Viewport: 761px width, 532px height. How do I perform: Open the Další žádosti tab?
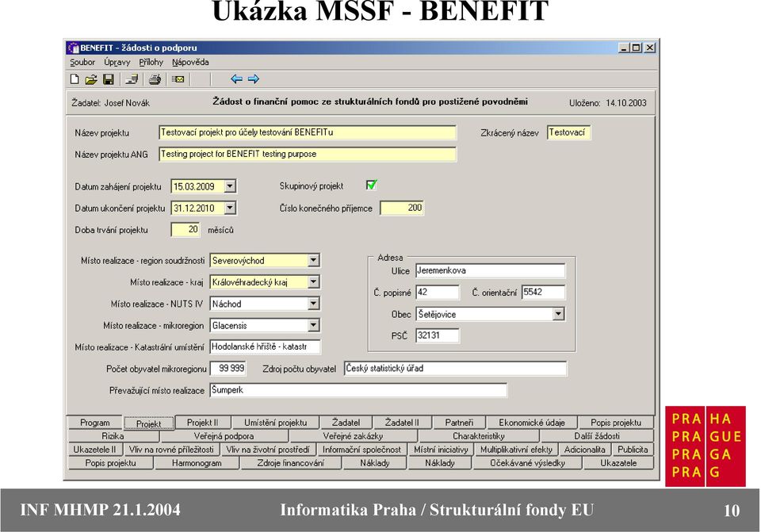click(x=597, y=436)
